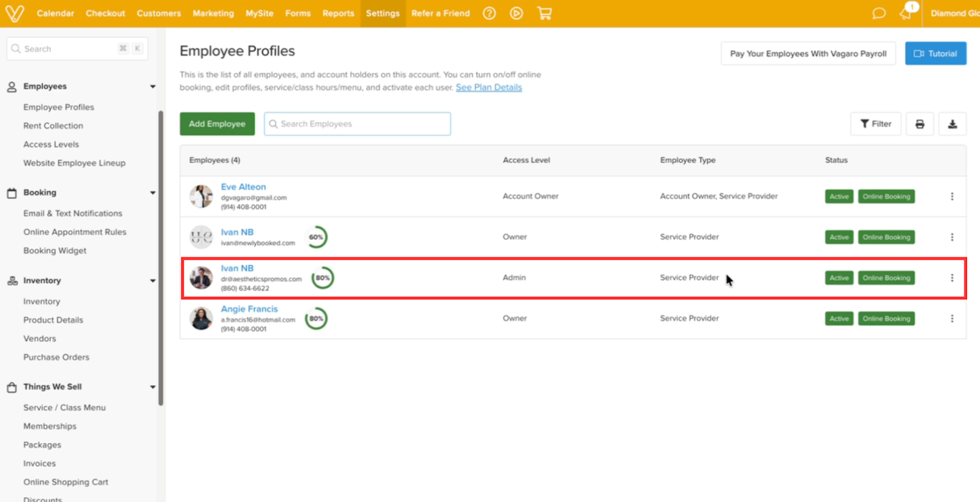980x502 pixels.
Task: Open the See Plan Details link
Action: coord(489,88)
